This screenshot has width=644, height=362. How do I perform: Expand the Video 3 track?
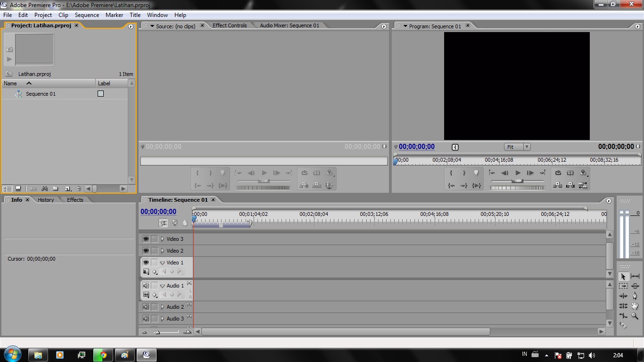pos(163,239)
